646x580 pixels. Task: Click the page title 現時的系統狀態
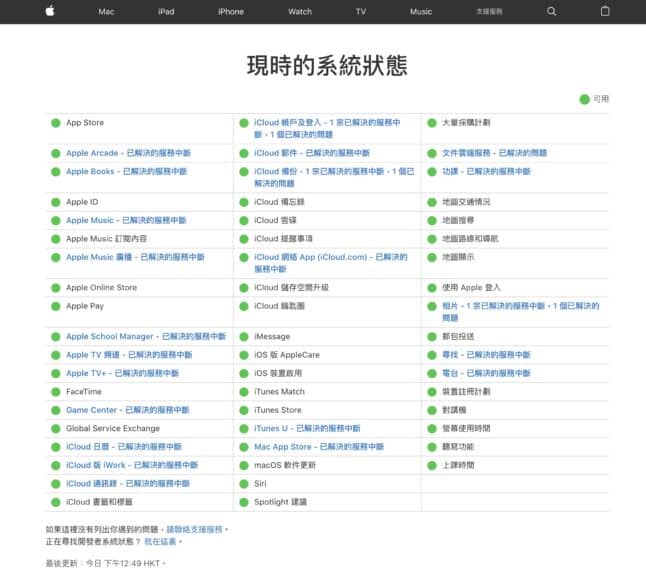327,65
